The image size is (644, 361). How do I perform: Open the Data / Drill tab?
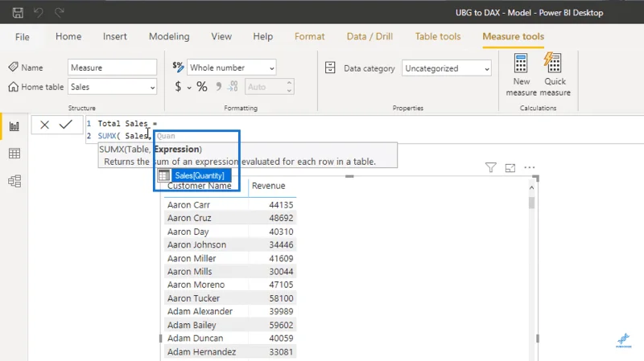(369, 36)
